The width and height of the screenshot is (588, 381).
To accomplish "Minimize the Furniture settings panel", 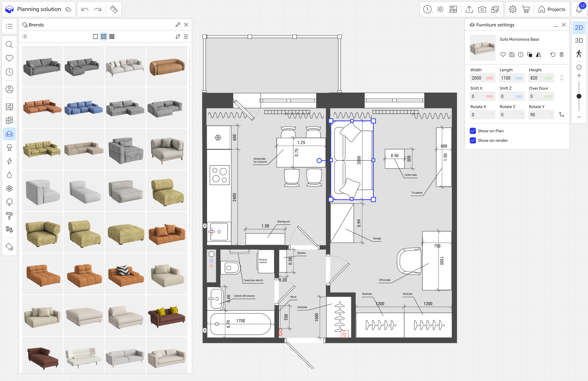I will click(556, 25).
